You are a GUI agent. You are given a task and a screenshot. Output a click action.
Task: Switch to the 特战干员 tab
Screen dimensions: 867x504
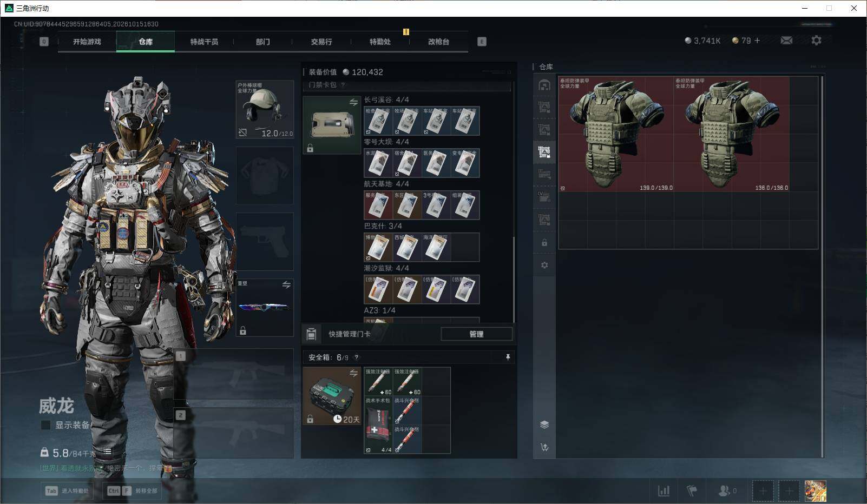(204, 42)
